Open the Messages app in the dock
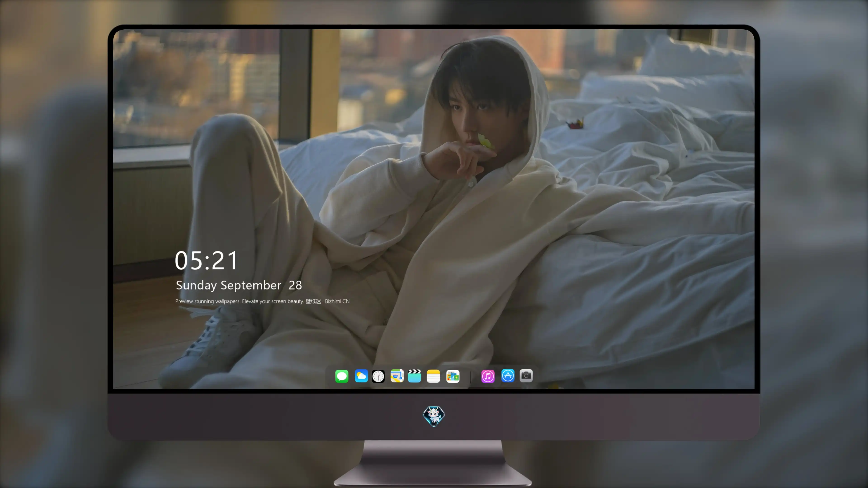 (x=342, y=376)
